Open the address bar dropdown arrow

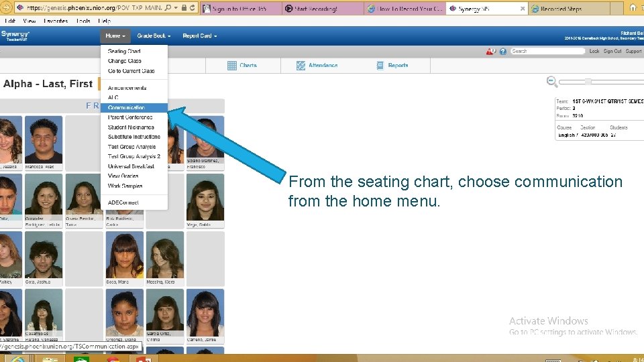click(x=176, y=8)
